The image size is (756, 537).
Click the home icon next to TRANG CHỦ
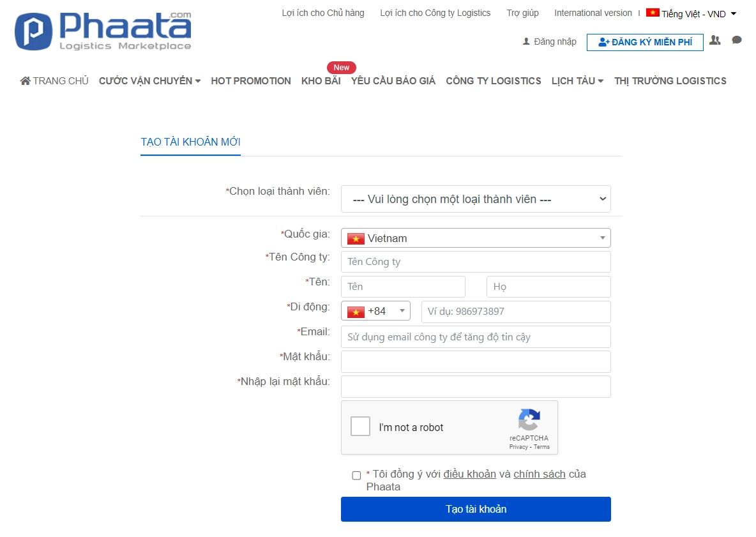tap(25, 80)
